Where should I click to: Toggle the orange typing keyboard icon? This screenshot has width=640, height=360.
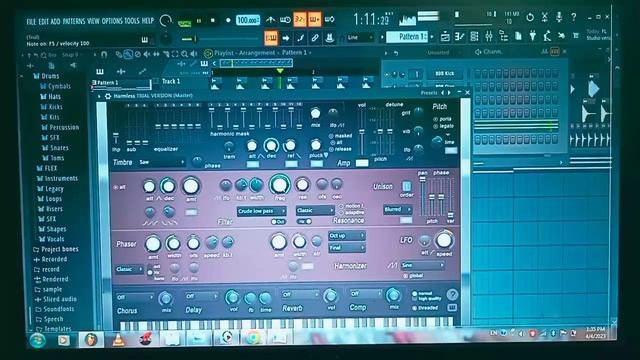tap(271, 38)
